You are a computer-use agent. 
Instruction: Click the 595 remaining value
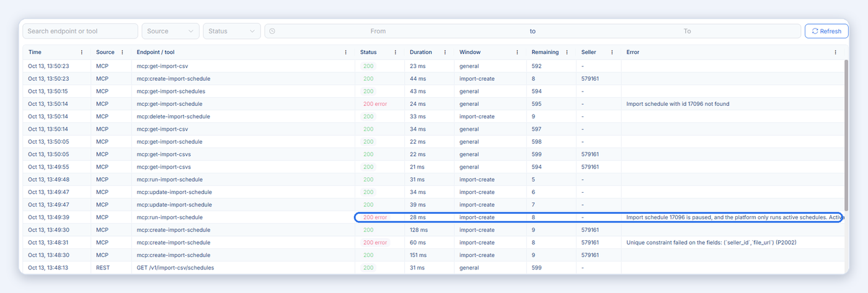tap(536, 104)
